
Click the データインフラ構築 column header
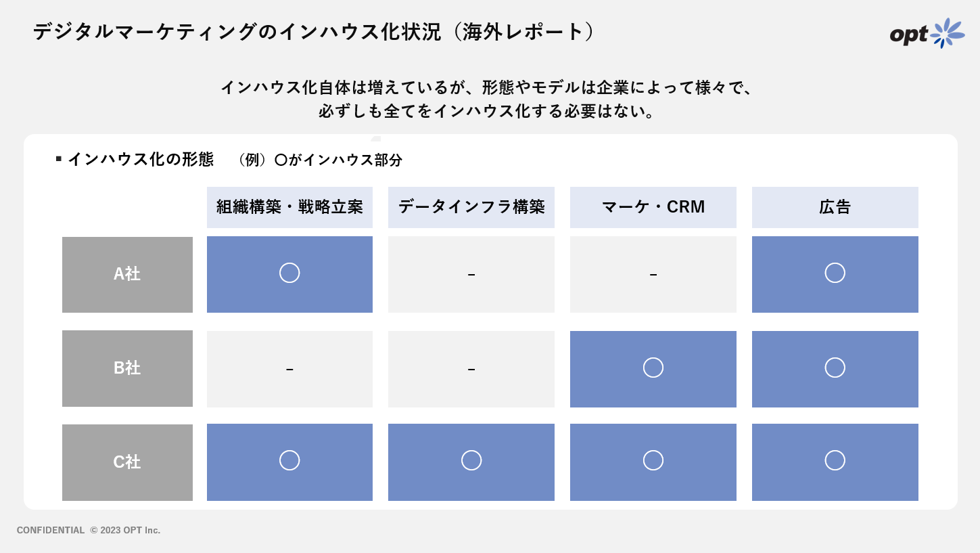point(471,207)
